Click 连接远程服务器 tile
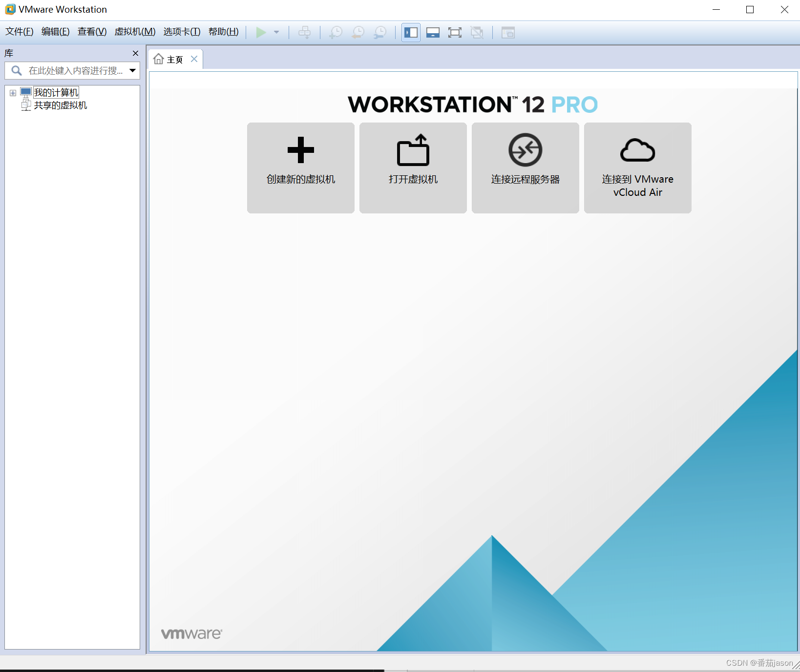The width and height of the screenshot is (800, 672). click(x=526, y=168)
